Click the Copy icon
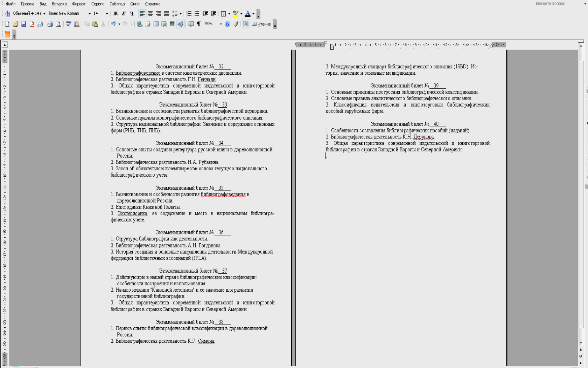 click(x=86, y=24)
